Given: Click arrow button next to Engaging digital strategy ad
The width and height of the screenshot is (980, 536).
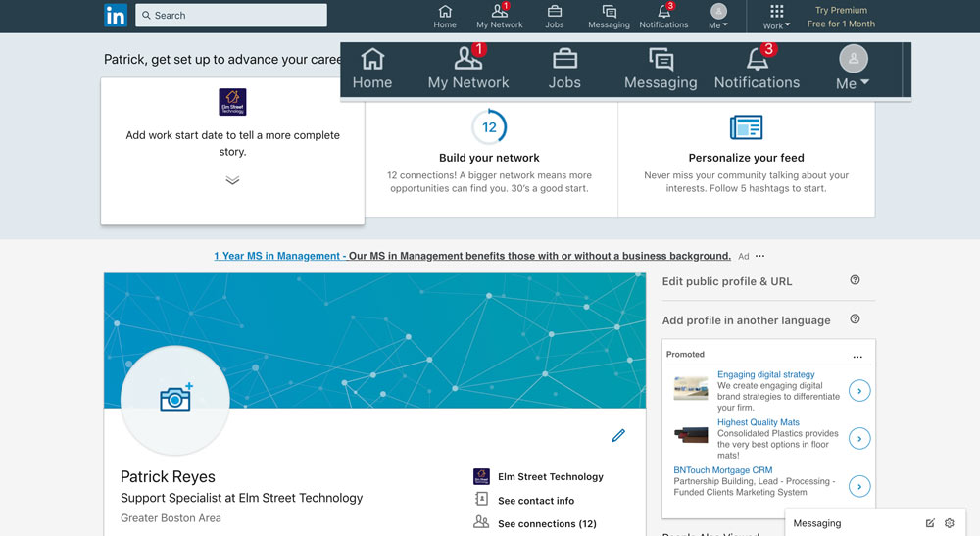Looking at the screenshot, I should click(859, 390).
